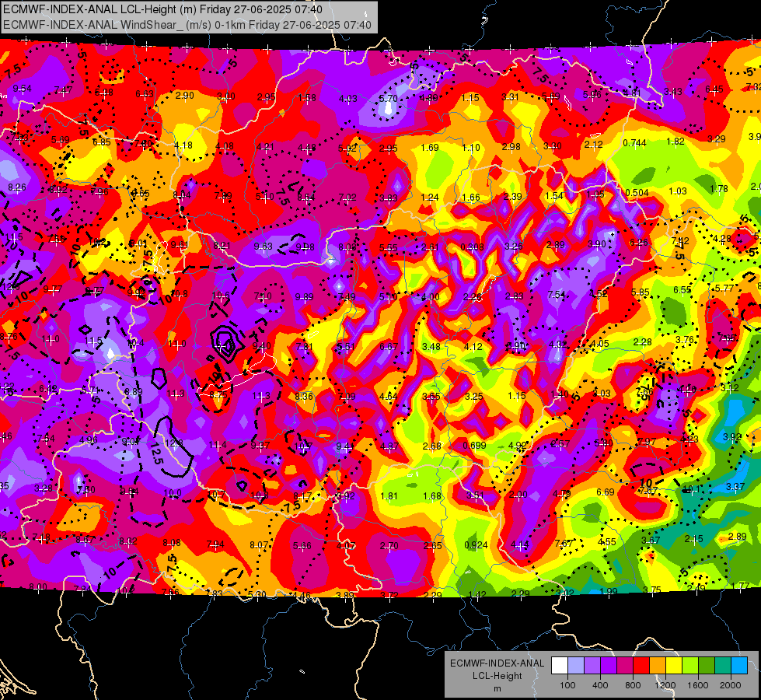The height and width of the screenshot is (700, 761).
Task: Click the map value 4.18
Action: (x=183, y=145)
